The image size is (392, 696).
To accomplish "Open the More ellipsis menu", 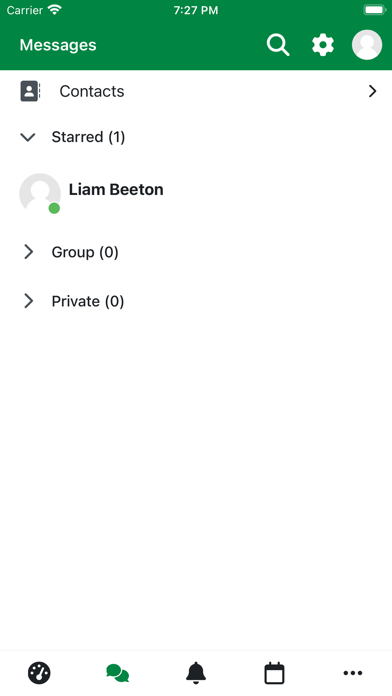I will (353, 673).
